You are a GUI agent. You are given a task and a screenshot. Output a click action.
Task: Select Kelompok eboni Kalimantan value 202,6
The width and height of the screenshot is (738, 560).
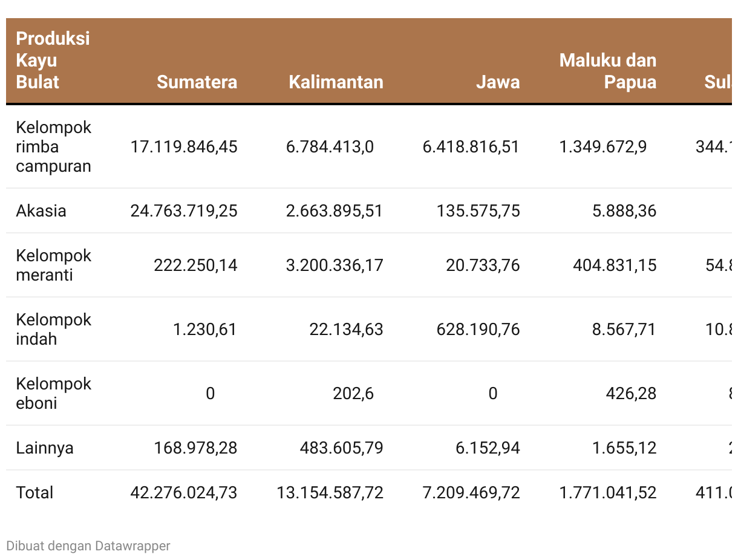click(x=353, y=394)
